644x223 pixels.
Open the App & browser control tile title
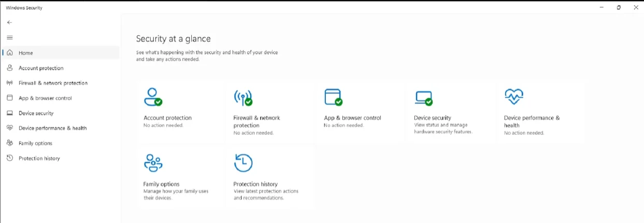(x=352, y=118)
